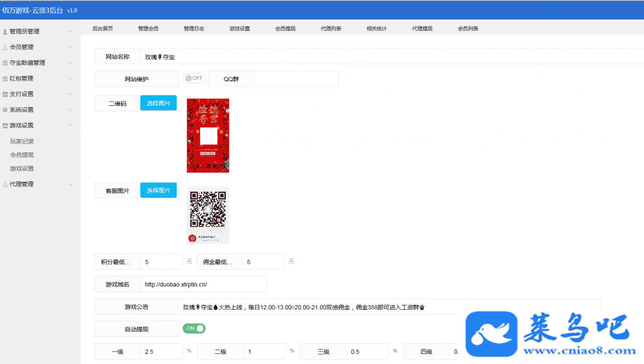
Task: Open 会员提现 in the sidebar submenu
Action: (22, 155)
